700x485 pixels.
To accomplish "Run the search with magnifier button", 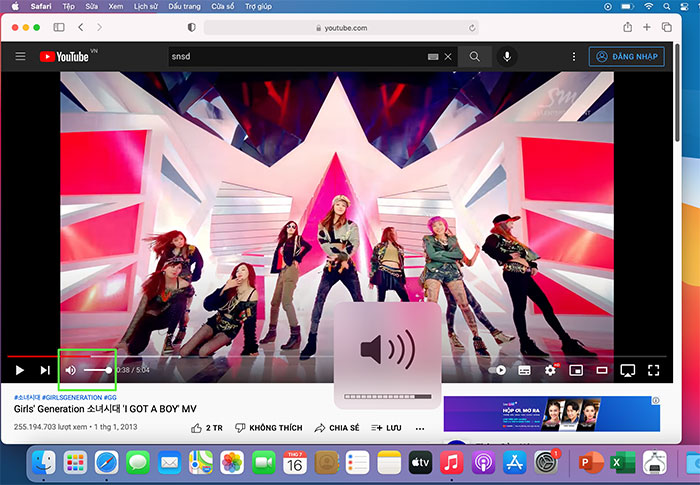I will (x=475, y=57).
